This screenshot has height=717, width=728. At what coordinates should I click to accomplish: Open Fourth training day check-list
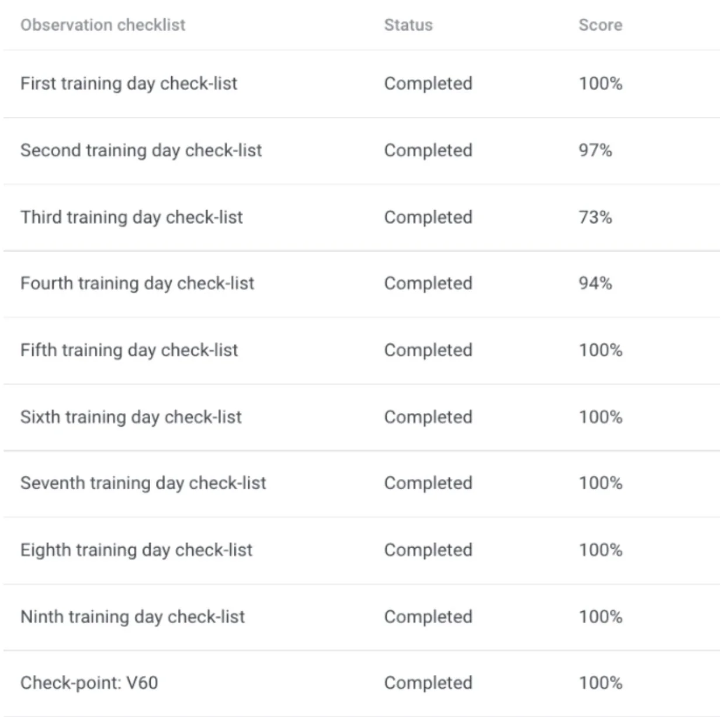coord(137,284)
